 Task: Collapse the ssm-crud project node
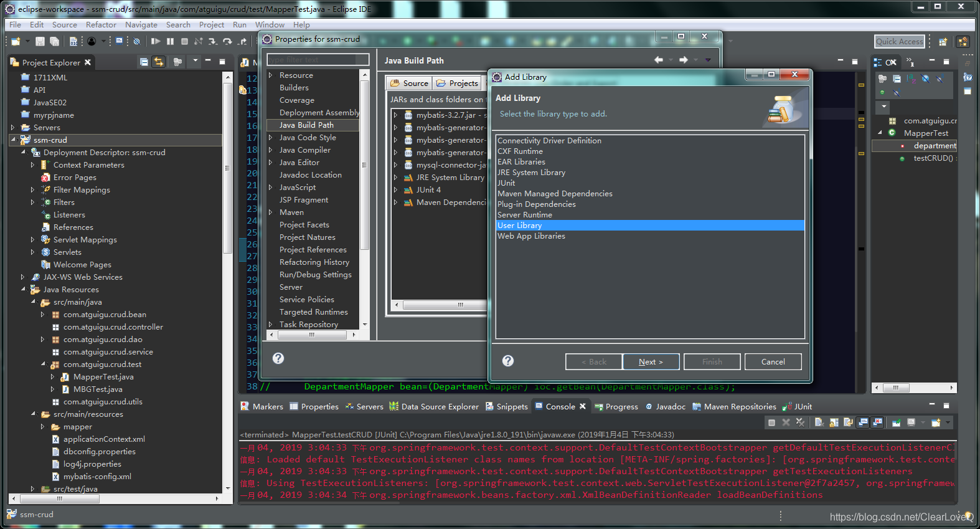click(x=13, y=140)
